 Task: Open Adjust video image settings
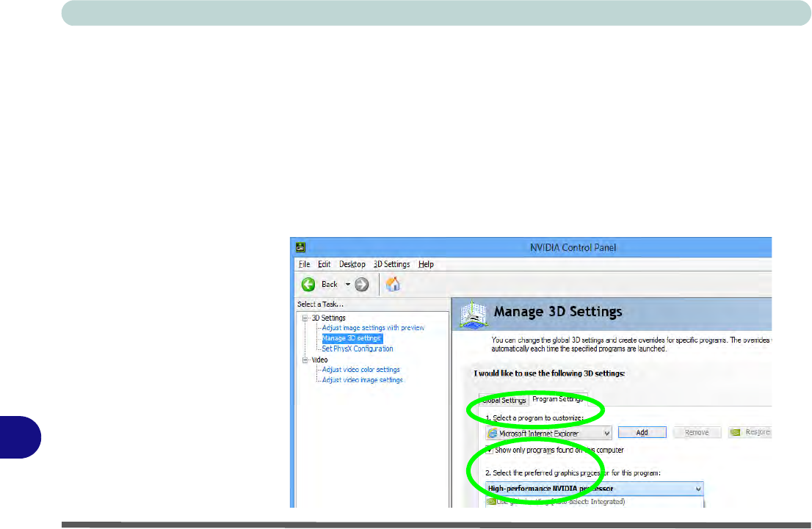(x=362, y=380)
